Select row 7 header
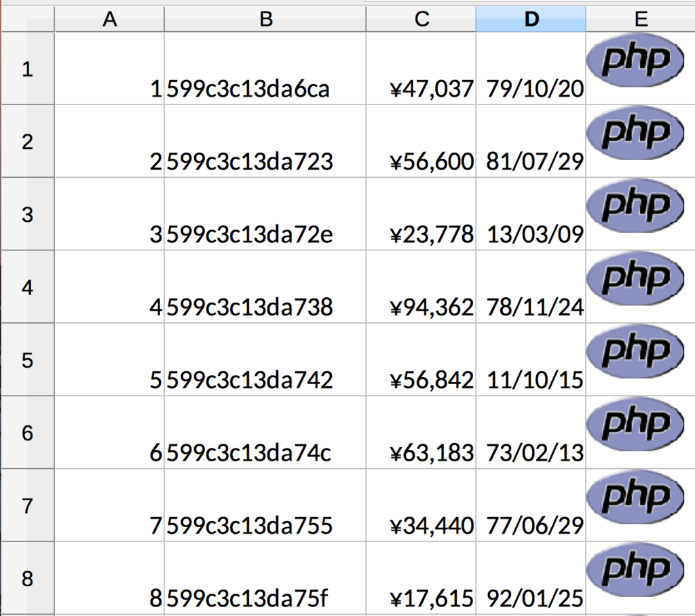This screenshot has width=695, height=616. pos(27,505)
